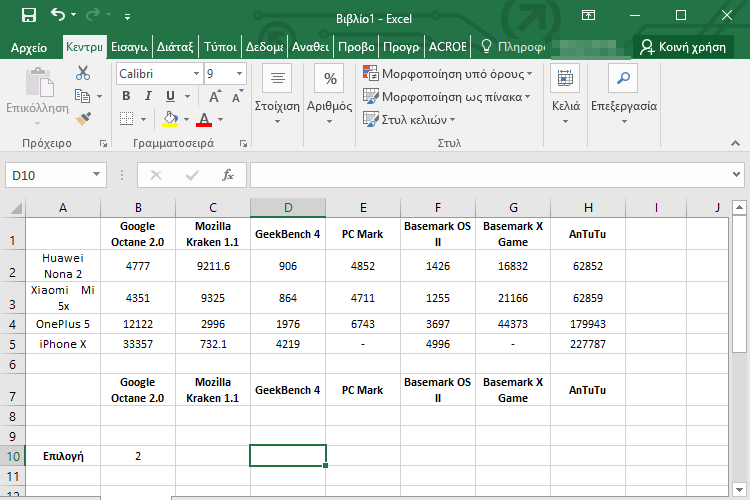This screenshot has height=500, width=750.
Task: Select cell with value 179943
Action: [588, 324]
